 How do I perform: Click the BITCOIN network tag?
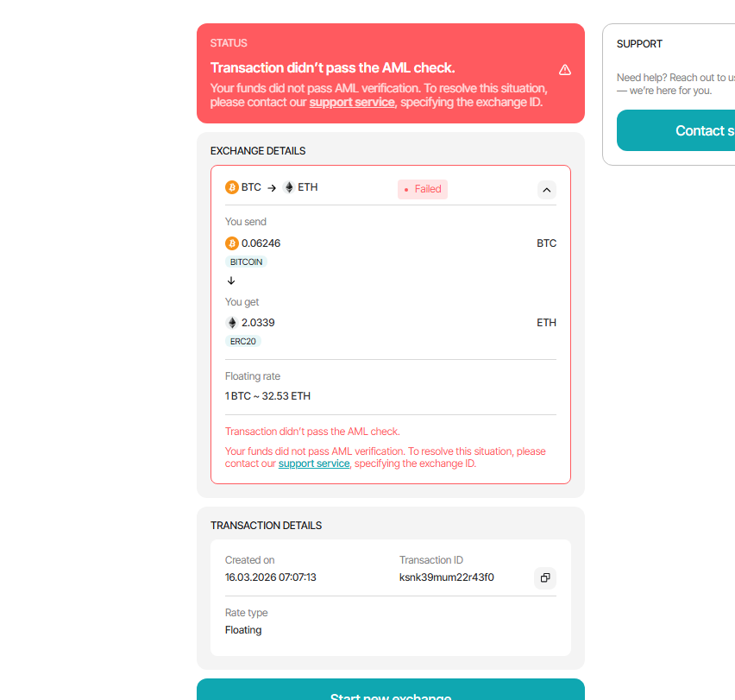(x=247, y=262)
